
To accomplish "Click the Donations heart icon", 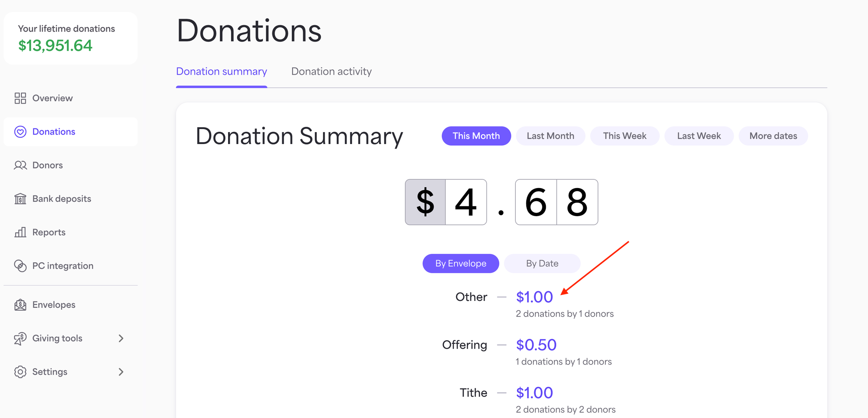I will 20,132.
